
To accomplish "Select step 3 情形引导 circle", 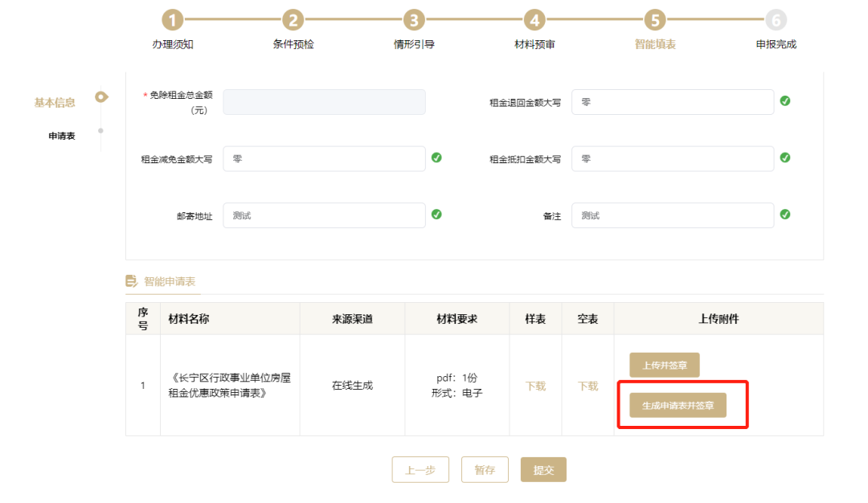I will (413, 20).
